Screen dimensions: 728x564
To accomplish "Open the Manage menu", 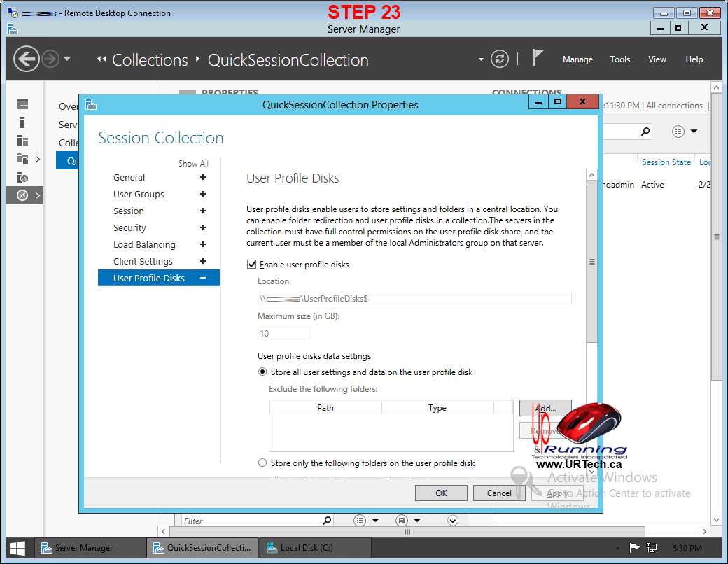I will point(577,59).
